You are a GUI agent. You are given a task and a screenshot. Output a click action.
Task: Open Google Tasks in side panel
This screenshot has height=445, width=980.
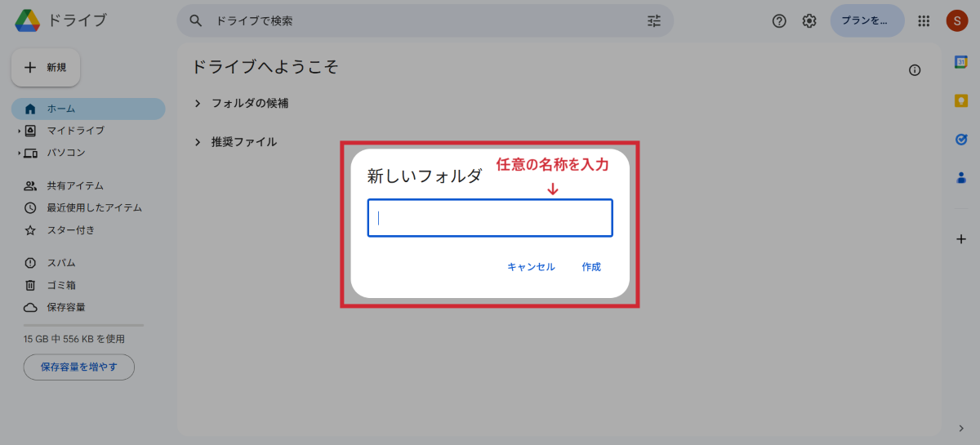click(x=961, y=139)
